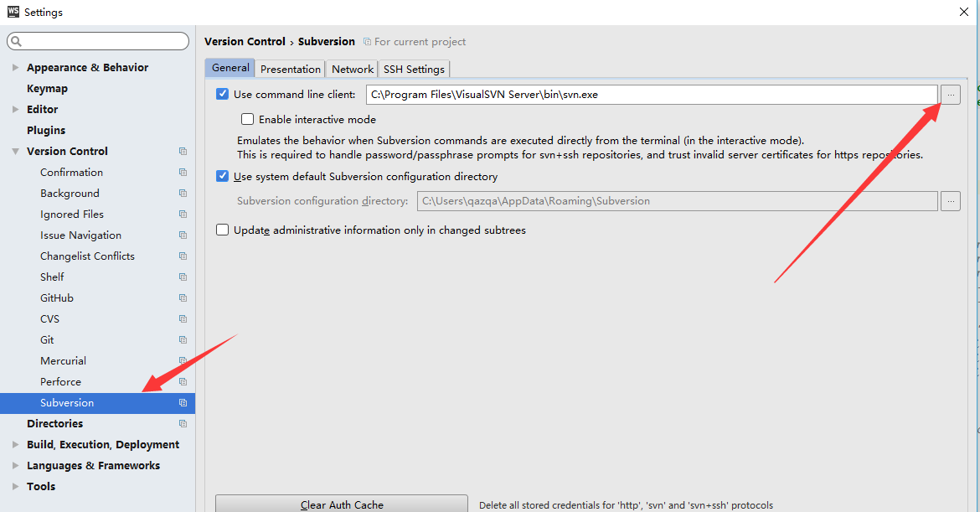Screen dimensions: 980x512
Task: Open the Presentation tab
Action: tap(290, 69)
